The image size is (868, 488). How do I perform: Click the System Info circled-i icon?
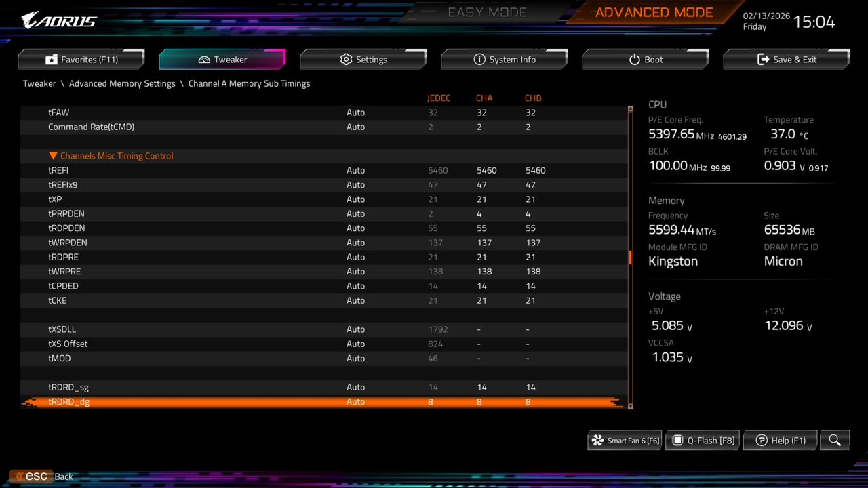(x=479, y=60)
